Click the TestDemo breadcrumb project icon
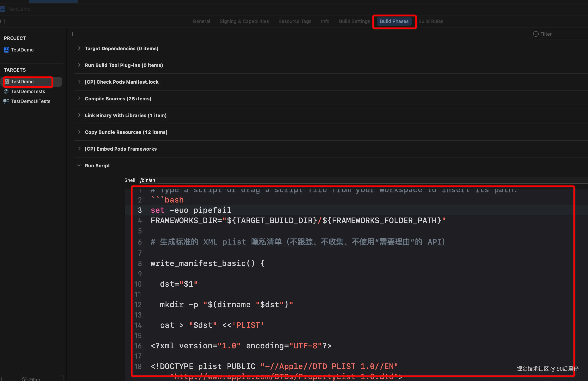 (3, 9)
